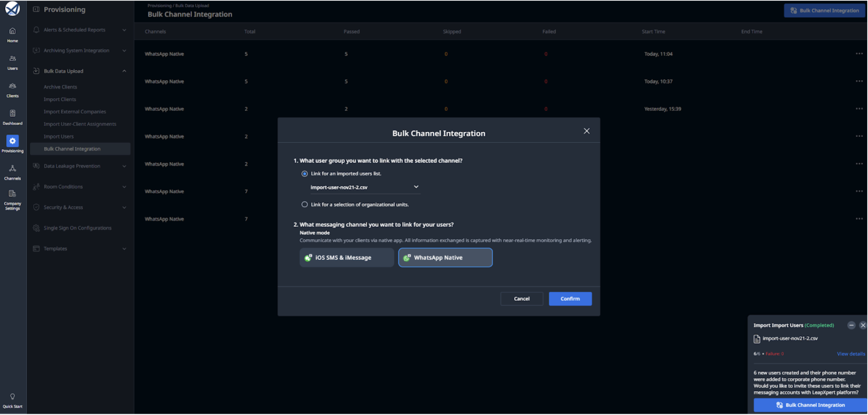
Task: Open more options for Today 10:37 row
Action: click(859, 81)
